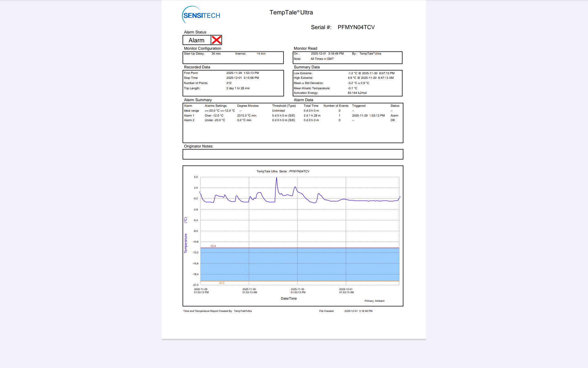This screenshot has height=368, width=588.
Task: Click the Alarm status text box
Action: (197, 40)
